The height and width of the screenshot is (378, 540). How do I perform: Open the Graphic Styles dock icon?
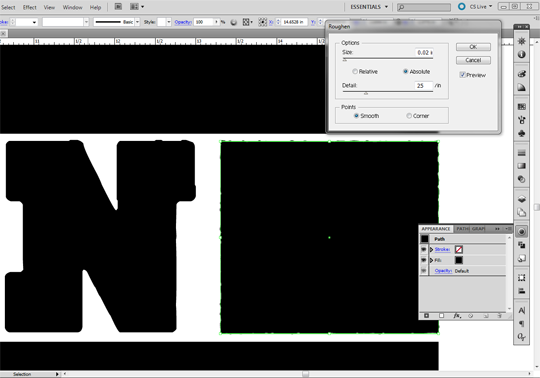click(x=521, y=258)
